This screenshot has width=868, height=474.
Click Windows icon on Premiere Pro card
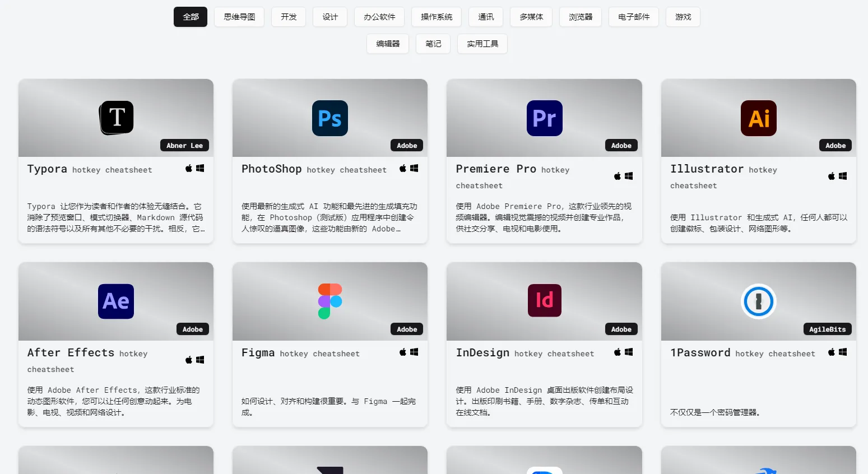(x=629, y=176)
